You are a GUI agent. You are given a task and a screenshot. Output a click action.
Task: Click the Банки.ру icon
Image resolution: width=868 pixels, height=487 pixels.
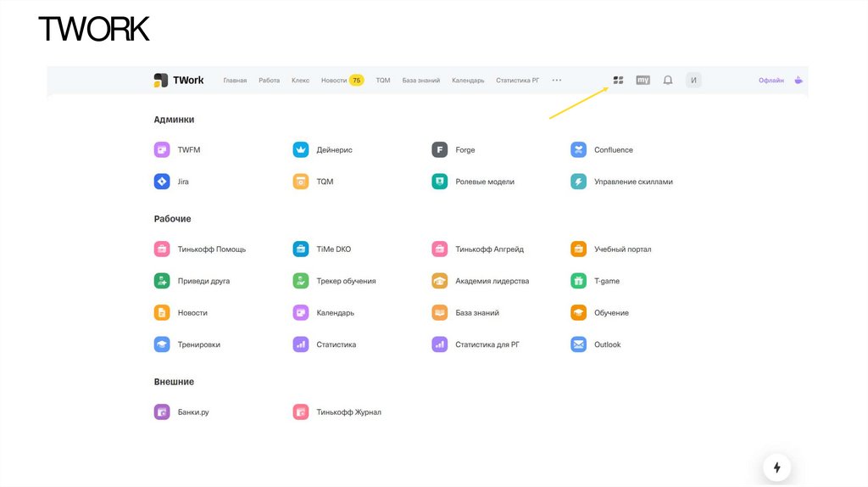coord(162,411)
